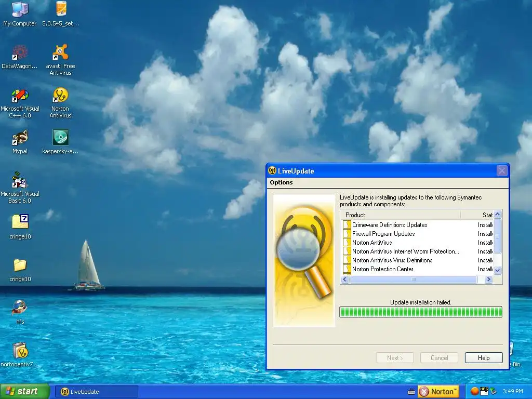Close the LiveUpdate window

coord(501,170)
